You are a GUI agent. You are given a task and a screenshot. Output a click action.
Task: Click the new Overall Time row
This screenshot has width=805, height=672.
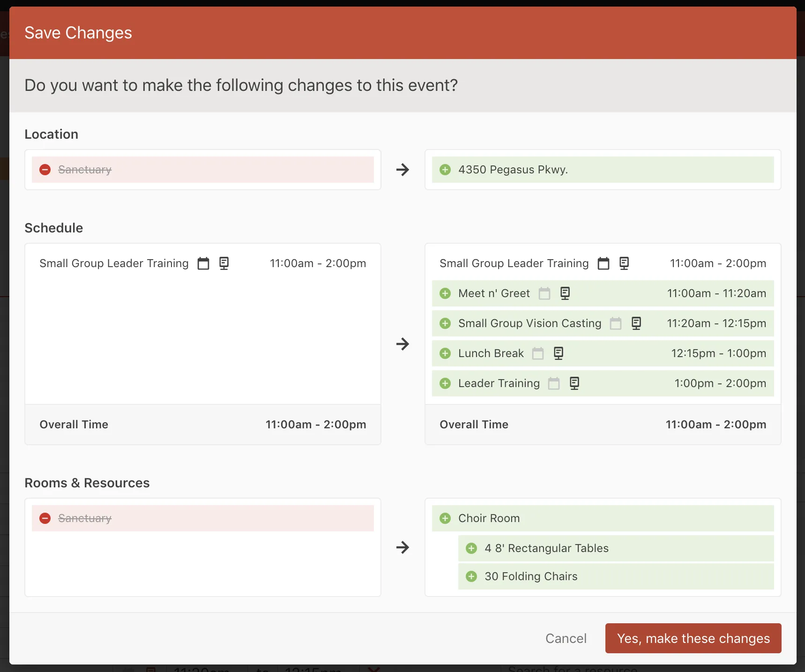603,425
